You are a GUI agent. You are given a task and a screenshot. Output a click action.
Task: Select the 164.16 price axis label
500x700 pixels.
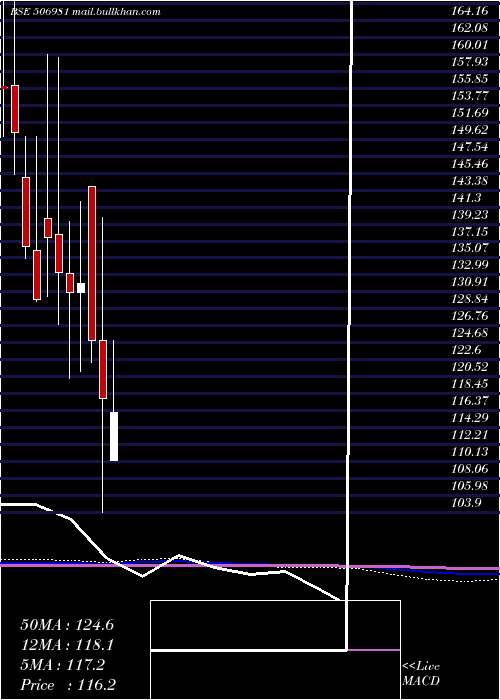[x=469, y=11]
